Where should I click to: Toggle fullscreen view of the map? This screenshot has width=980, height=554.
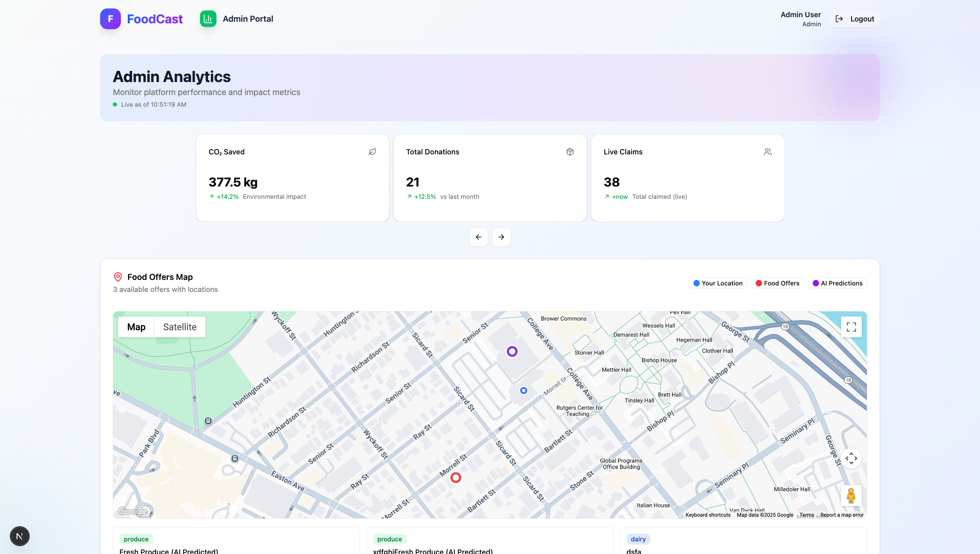click(851, 327)
